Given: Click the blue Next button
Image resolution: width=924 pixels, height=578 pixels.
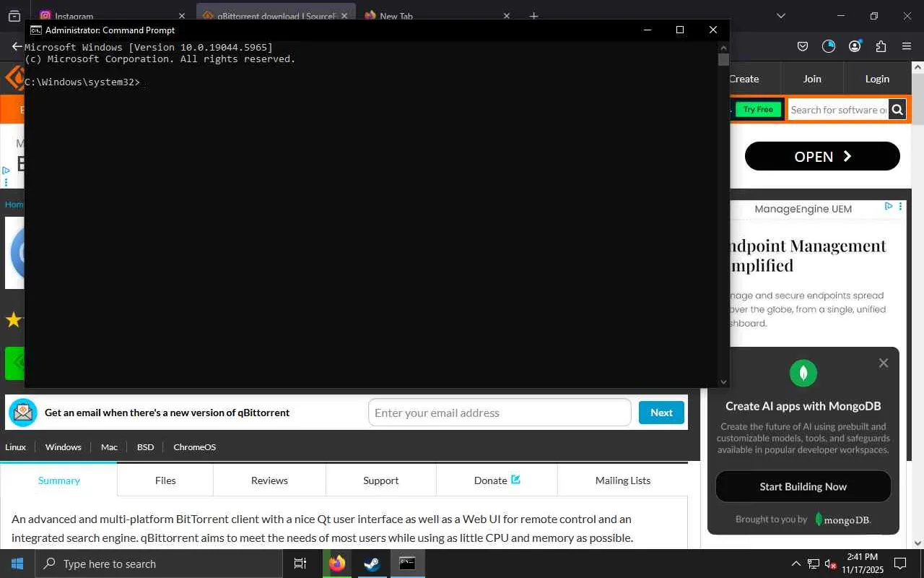Looking at the screenshot, I should 661,413.
